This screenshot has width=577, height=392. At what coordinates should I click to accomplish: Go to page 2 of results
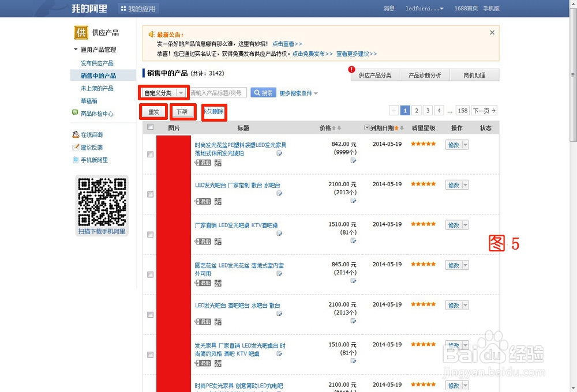pyautogui.click(x=417, y=110)
